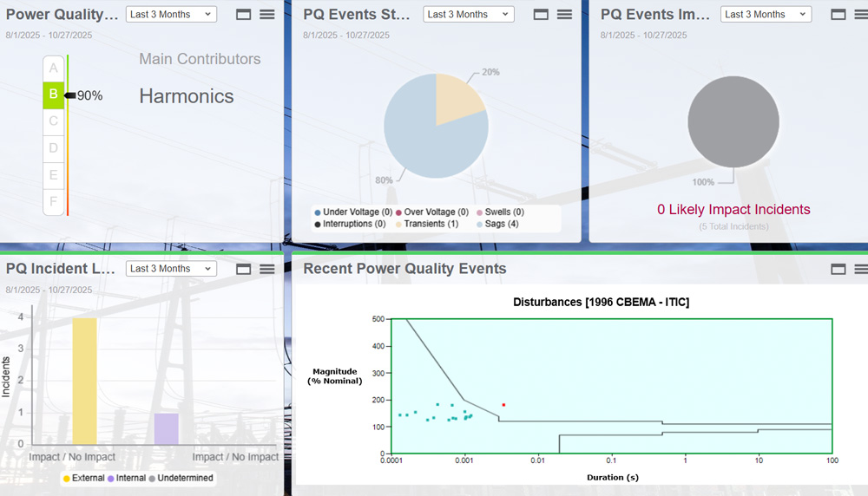Open the PQ Incident Location hamburger menu
The width and height of the screenshot is (868, 496).
267,269
